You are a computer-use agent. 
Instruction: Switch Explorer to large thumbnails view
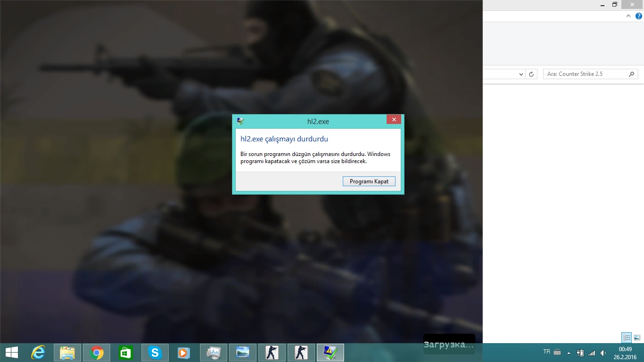tap(637, 337)
